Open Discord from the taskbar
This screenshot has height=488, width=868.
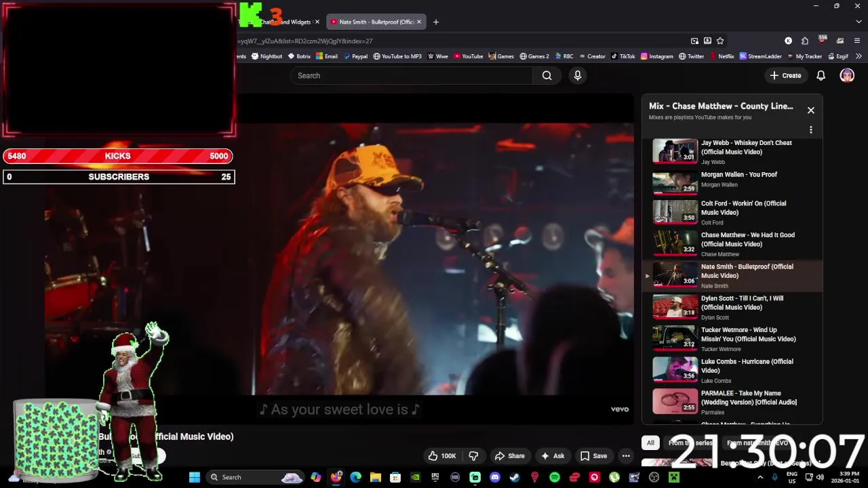(495, 477)
